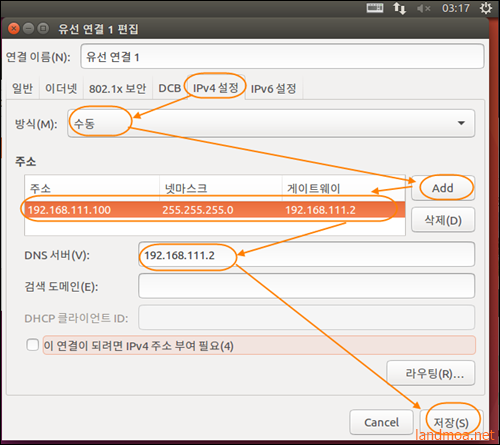Screen dimensions: 500x445
Task: Click the Add address button
Action: [x=443, y=188]
